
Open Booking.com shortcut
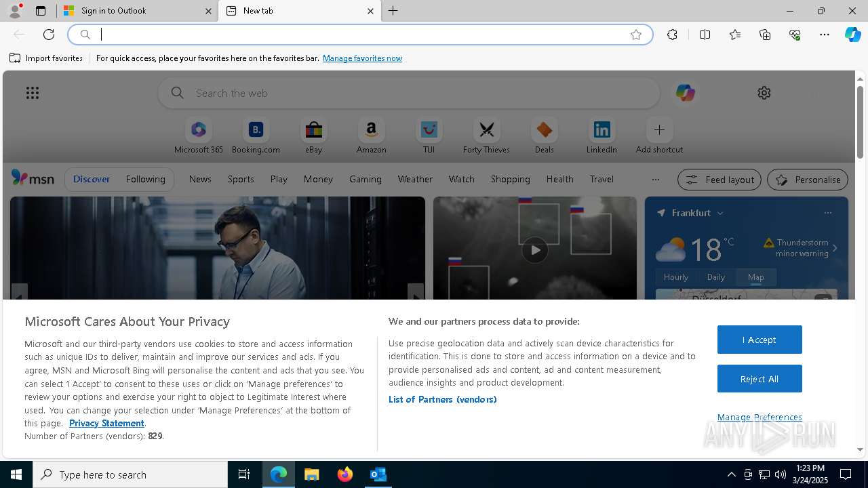256,136
